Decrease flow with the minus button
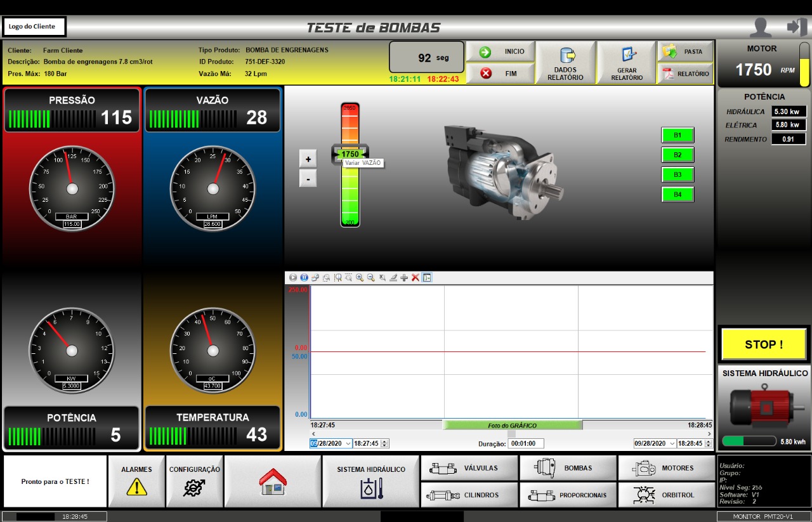Viewport: 812px width, 522px height. coord(308,178)
